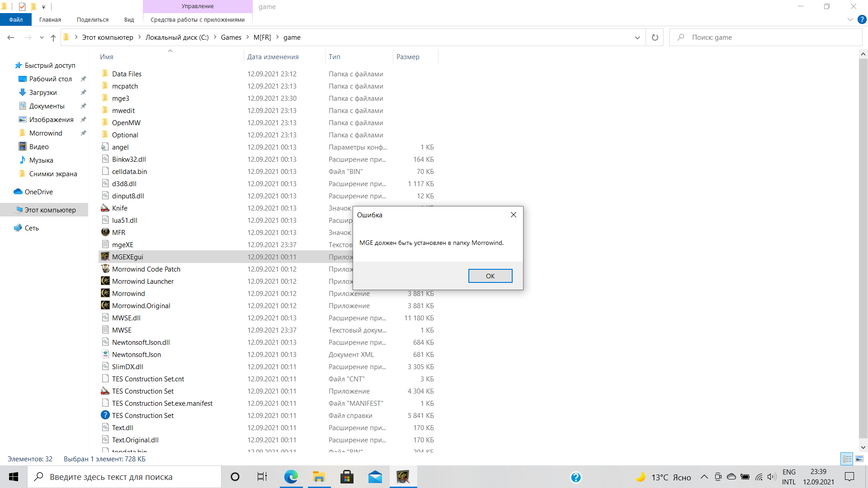The width and height of the screenshot is (868, 488).
Task: Navigate to M[FR] breadcrumb
Action: point(262,38)
